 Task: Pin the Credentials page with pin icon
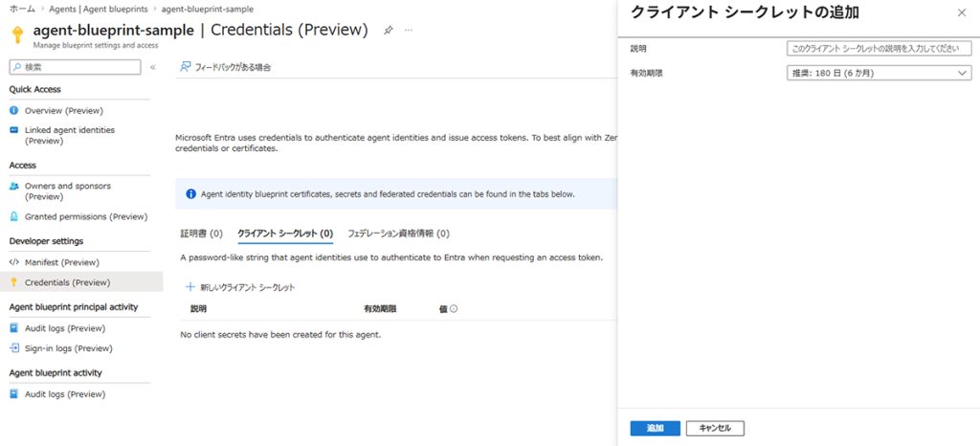point(389,31)
